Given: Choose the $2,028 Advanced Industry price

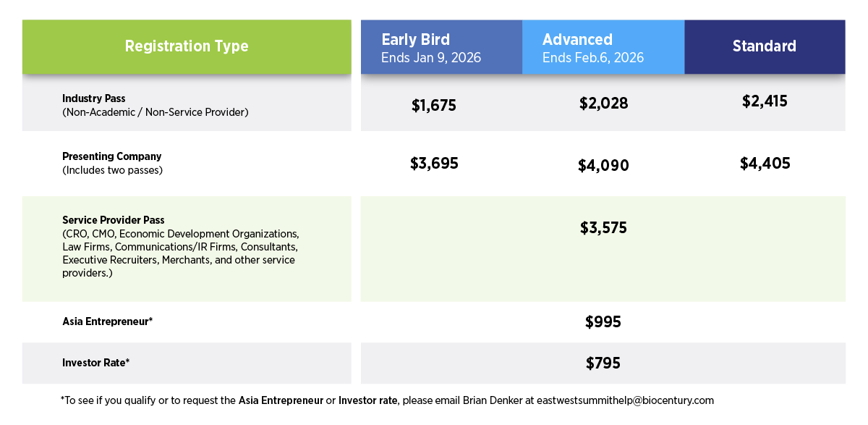Looking at the screenshot, I should (x=603, y=104).
